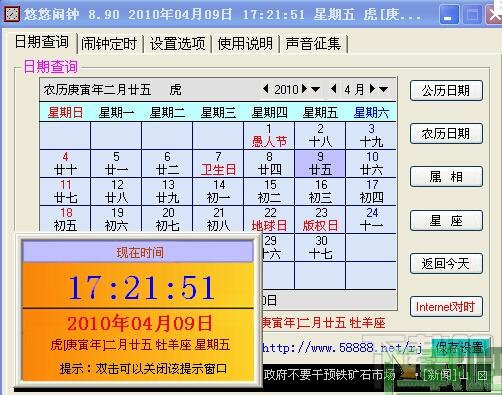Viewport: 502px width, 395px height.
Task: Select April 5 廿一 date cell
Action: [x=116, y=163]
